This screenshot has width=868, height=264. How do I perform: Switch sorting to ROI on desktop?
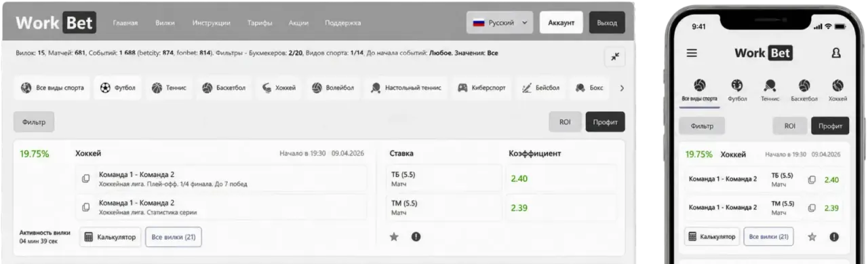[x=565, y=122]
